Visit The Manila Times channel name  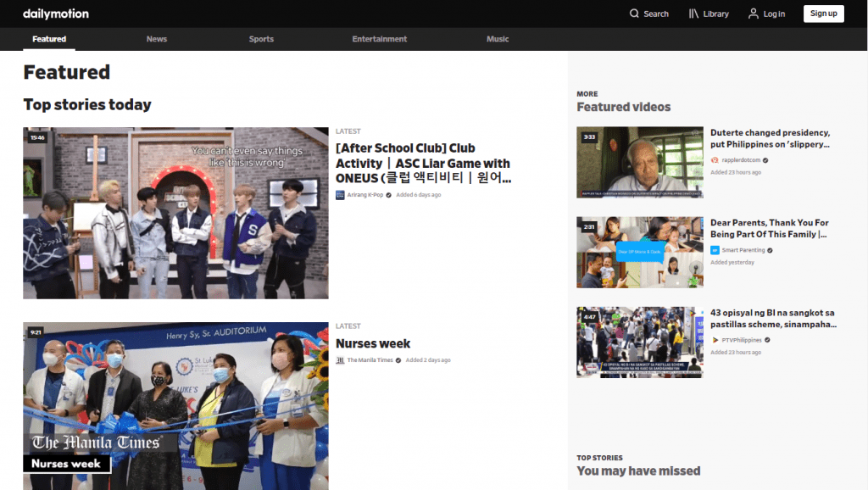coord(370,360)
